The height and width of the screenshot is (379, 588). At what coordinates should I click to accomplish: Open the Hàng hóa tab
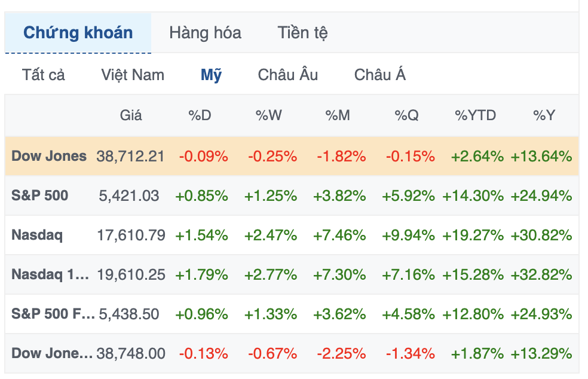coord(205,32)
